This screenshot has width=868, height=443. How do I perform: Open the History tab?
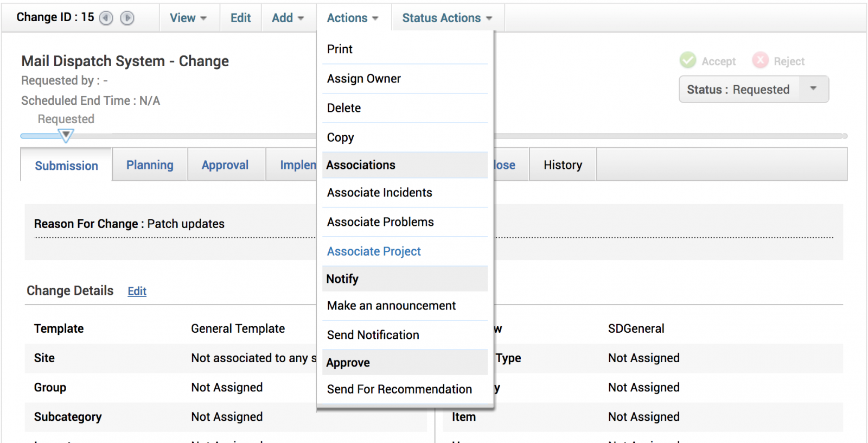[563, 165]
